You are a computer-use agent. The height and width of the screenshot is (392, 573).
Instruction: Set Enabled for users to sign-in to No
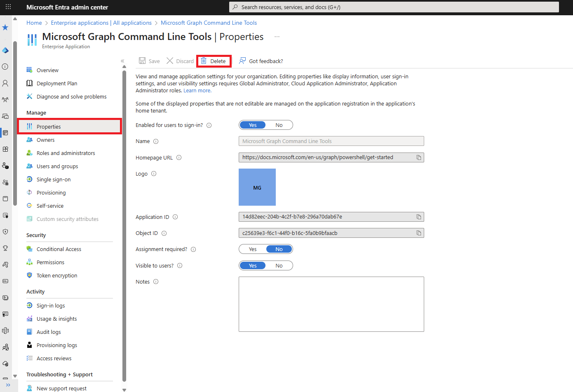[x=279, y=125]
